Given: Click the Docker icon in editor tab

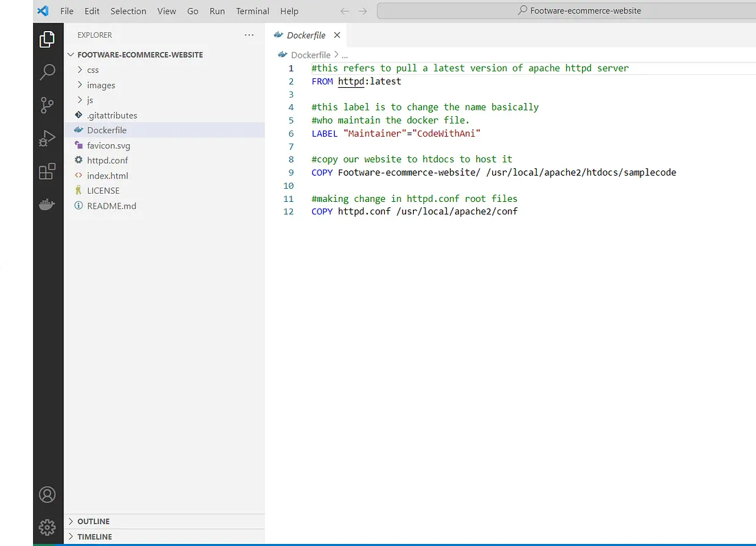Looking at the screenshot, I should [278, 35].
